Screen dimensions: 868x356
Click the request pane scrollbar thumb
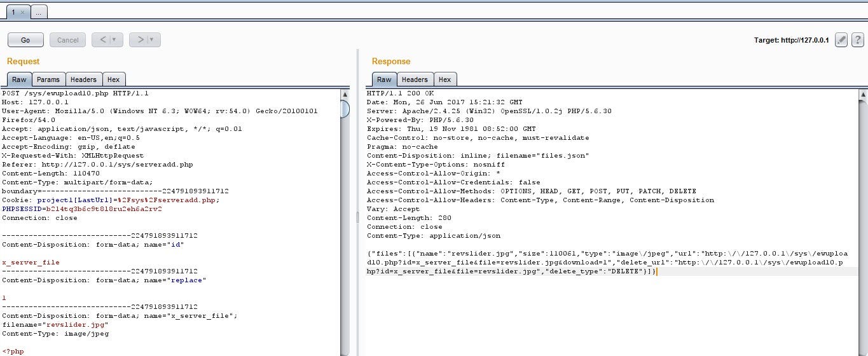click(x=345, y=109)
